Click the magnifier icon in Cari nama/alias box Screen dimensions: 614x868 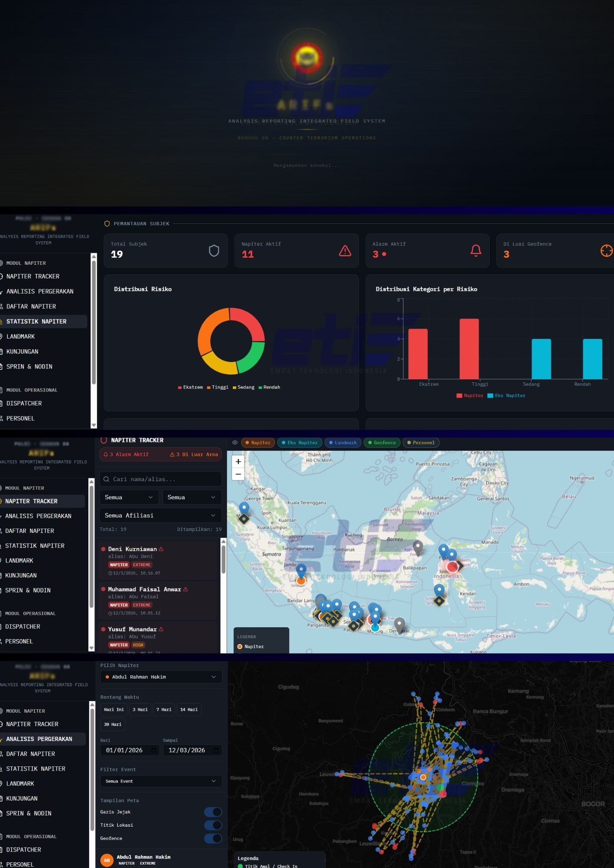(x=106, y=479)
